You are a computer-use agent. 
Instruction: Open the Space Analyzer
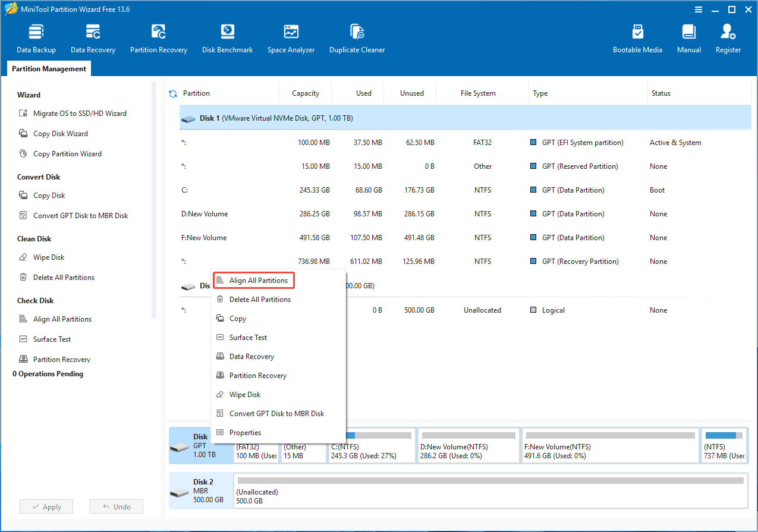(x=291, y=39)
